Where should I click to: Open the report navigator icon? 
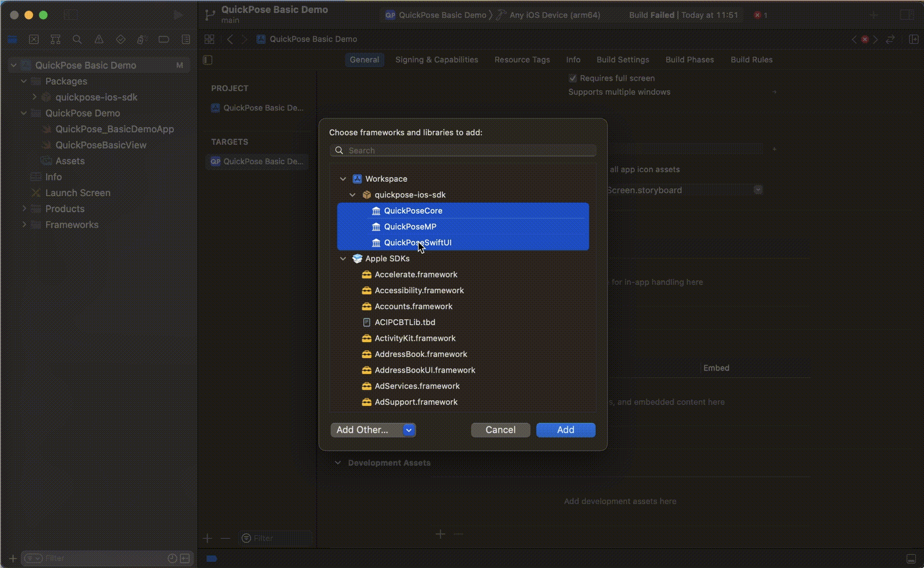pos(186,39)
